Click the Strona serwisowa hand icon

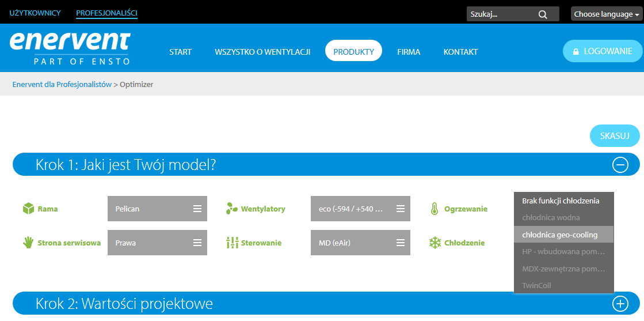29,243
